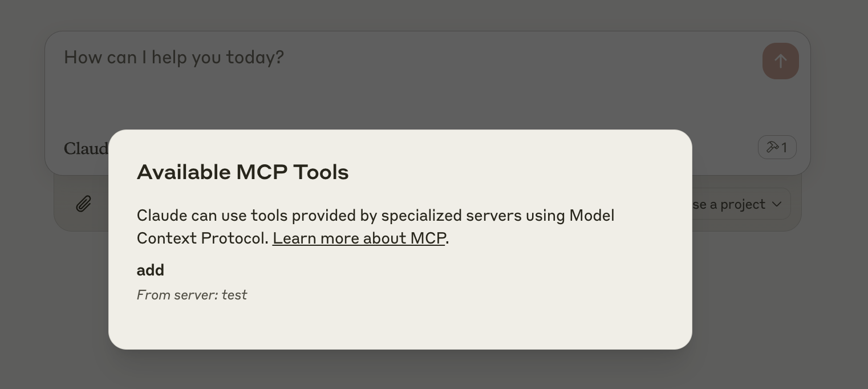Click the upward arrow send button

click(780, 61)
